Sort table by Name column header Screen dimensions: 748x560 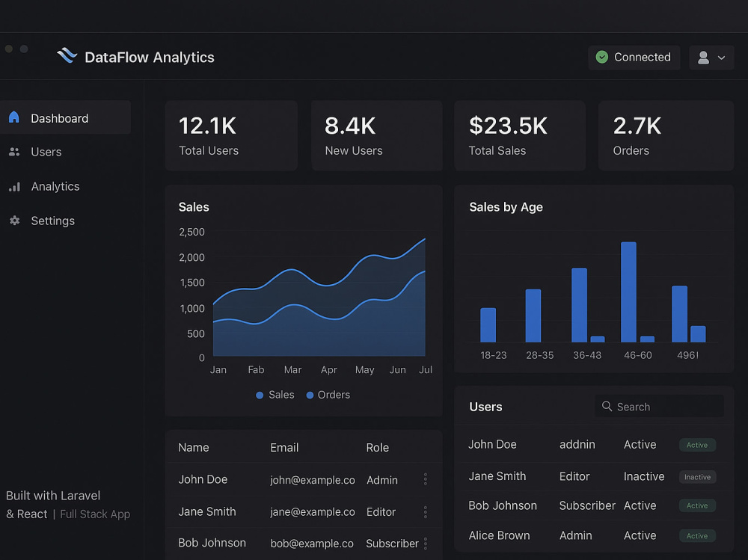[x=194, y=447]
